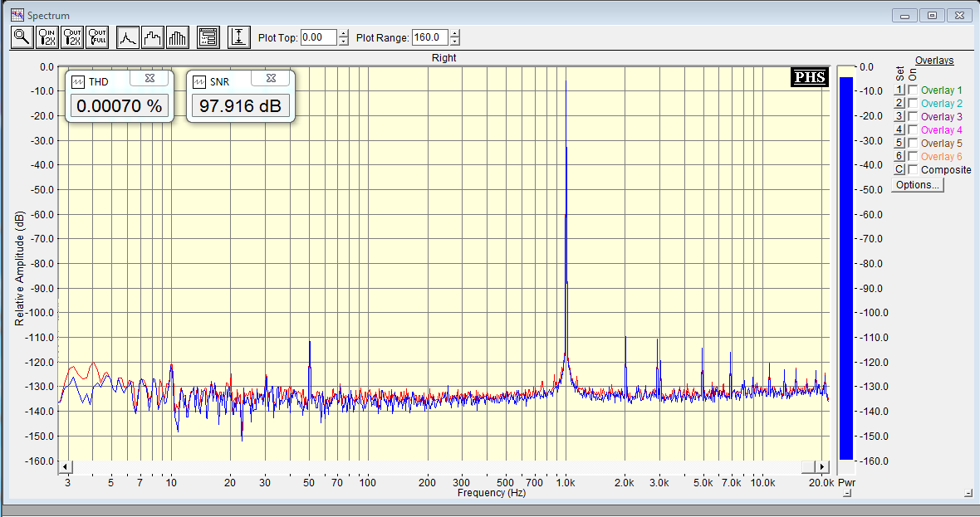980x517 pixels.
Task: Set overlay 1 with the 1 button
Action: click(x=899, y=90)
